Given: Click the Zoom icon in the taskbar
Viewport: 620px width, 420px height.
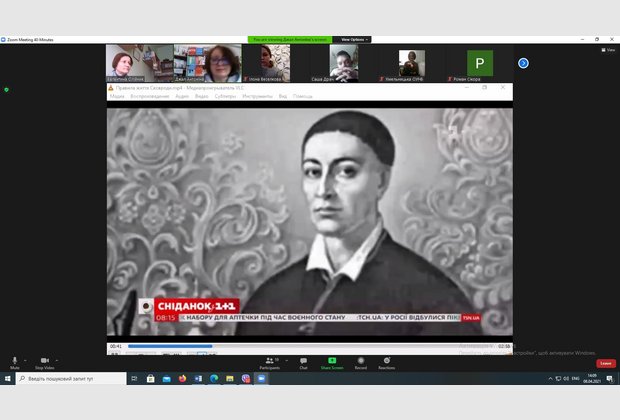Looking at the screenshot, I should (x=261, y=379).
